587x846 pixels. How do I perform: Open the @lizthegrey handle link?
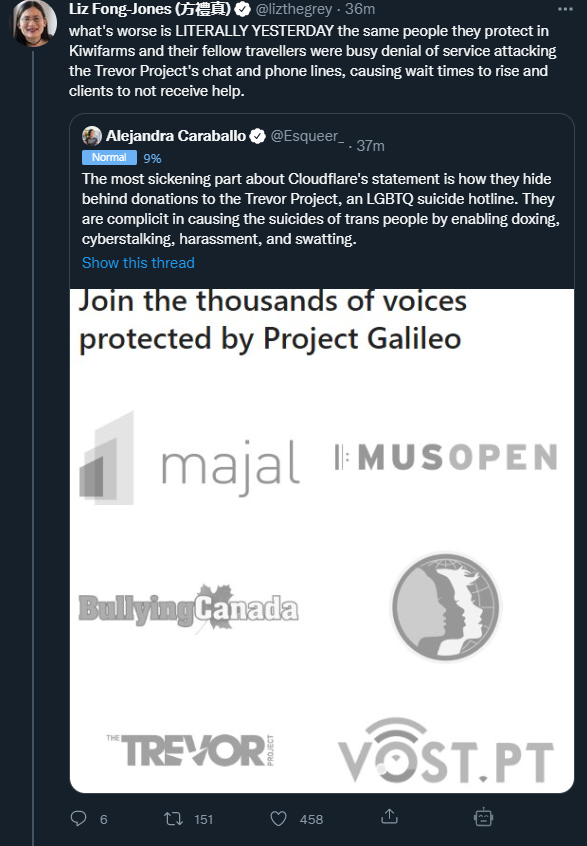tap(294, 9)
